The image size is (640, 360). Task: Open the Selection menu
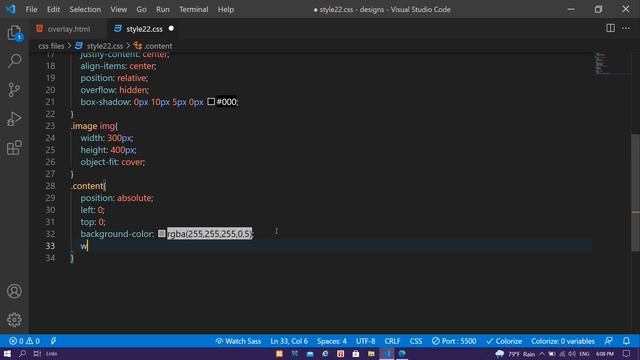[85, 9]
